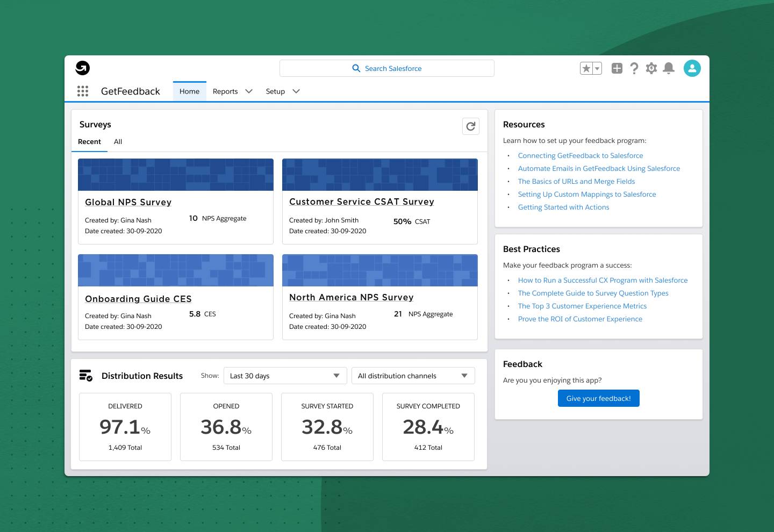Screen dimensions: 774x532
Task: Expand the Reports tab chevron
Action: (249, 91)
